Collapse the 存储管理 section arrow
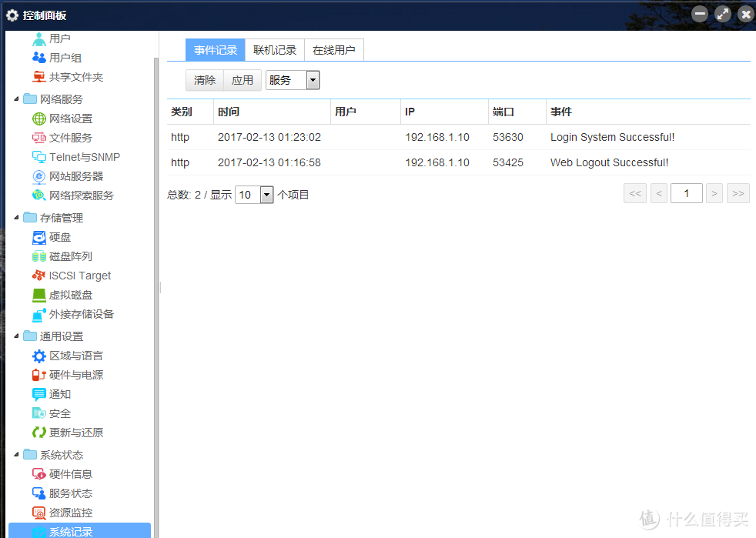Viewport: 756px width, 538px height. click(17, 218)
